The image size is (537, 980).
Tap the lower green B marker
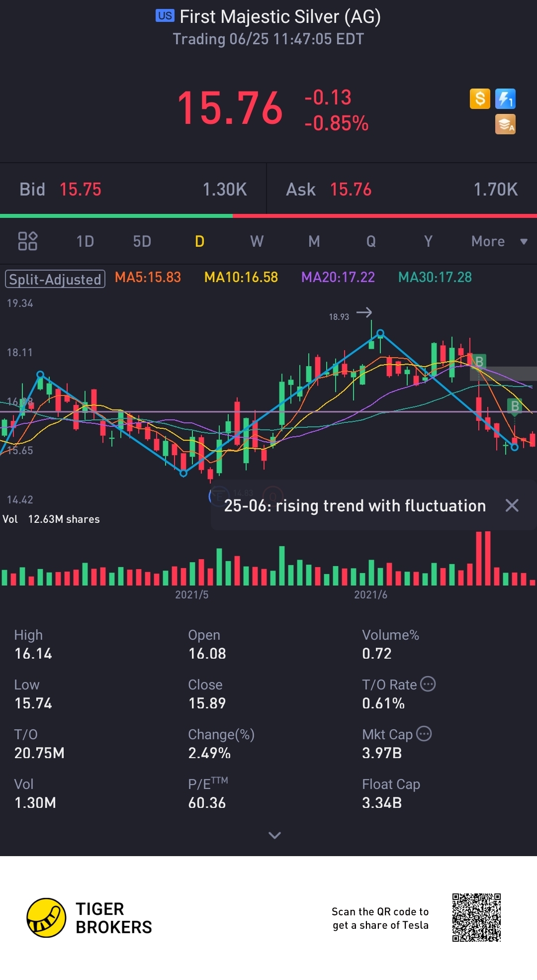(515, 406)
